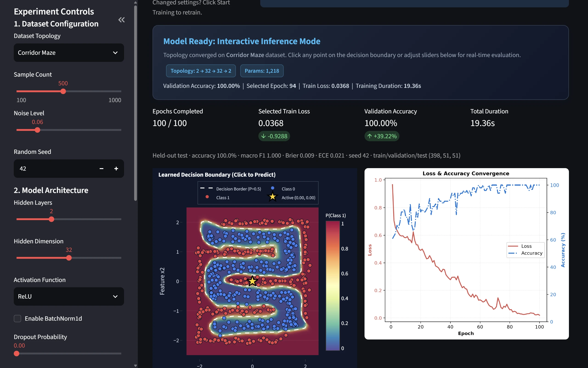Collapse the sidebar with double-chevron icon
This screenshot has width=588, height=368.
click(122, 20)
